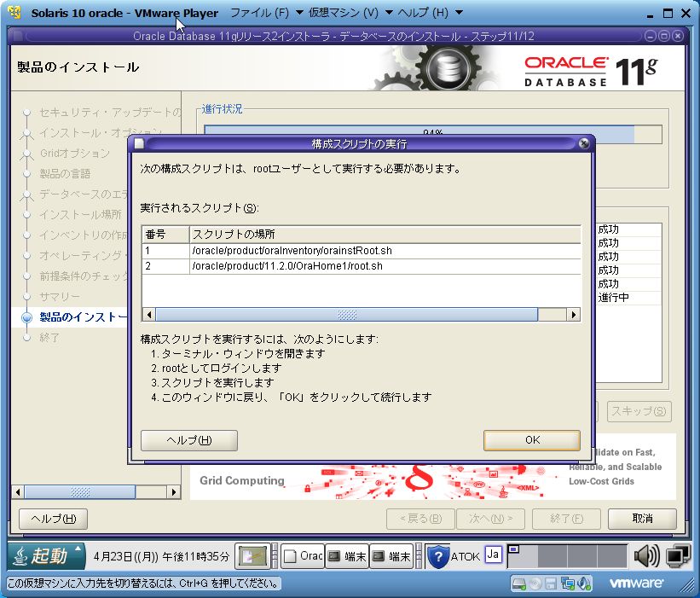
Task: Click the ATOK help shield icon
Action: click(x=437, y=556)
